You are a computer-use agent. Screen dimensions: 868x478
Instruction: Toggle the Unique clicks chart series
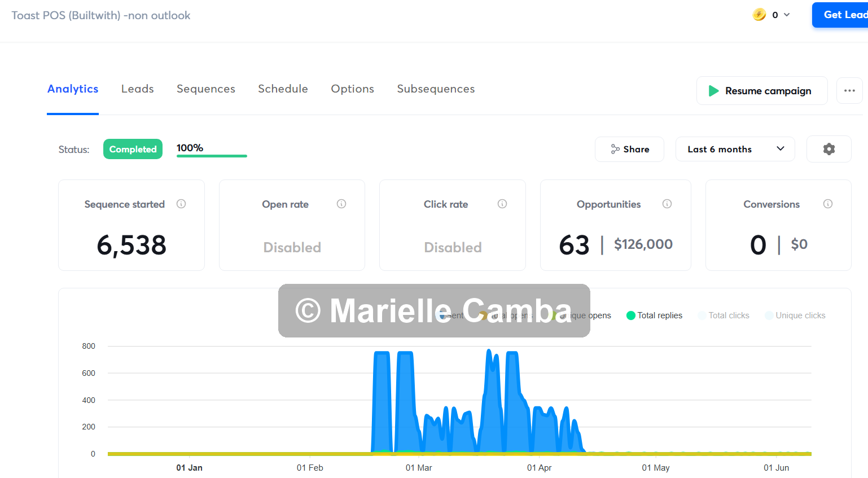click(x=795, y=315)
